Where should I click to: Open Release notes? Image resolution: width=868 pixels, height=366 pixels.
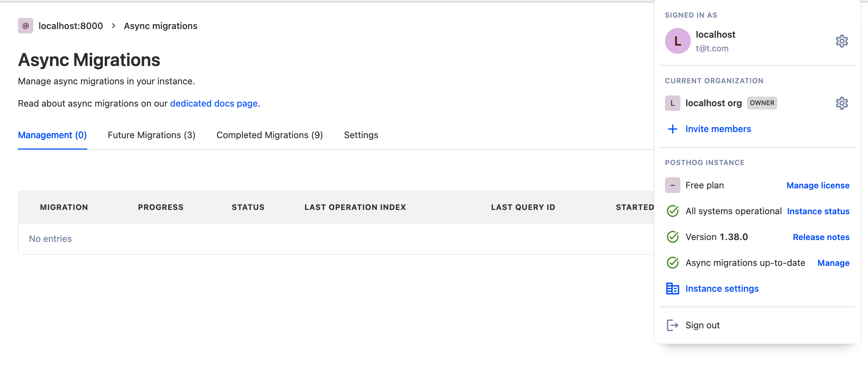click(x=820, y=237)
